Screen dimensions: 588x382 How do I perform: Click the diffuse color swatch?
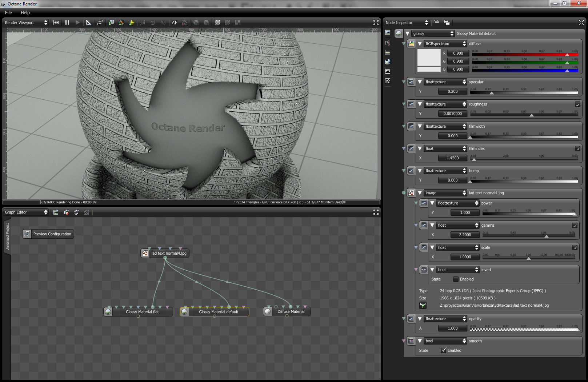tap(429, 58)
